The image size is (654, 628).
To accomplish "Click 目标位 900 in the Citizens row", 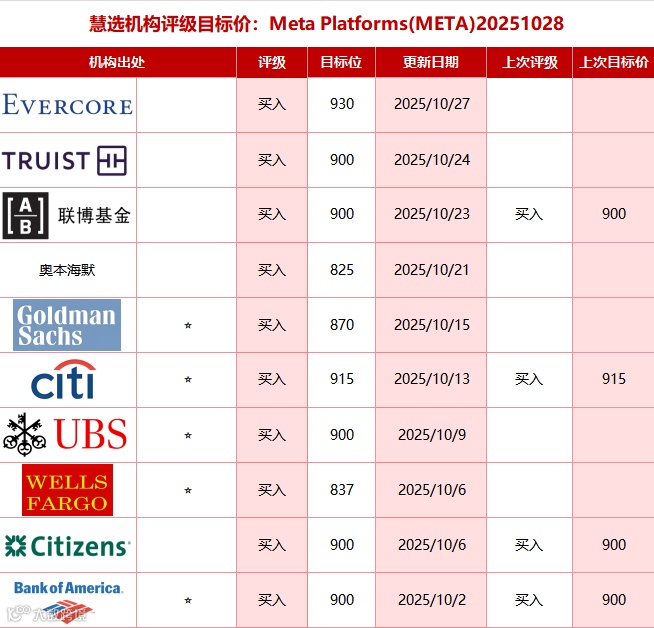I will click(342, 545).
